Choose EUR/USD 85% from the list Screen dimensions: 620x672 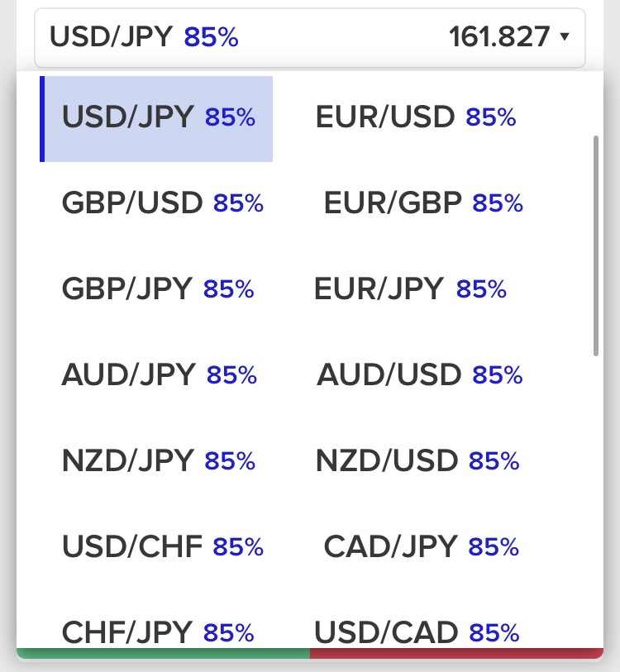click(416, 117)
